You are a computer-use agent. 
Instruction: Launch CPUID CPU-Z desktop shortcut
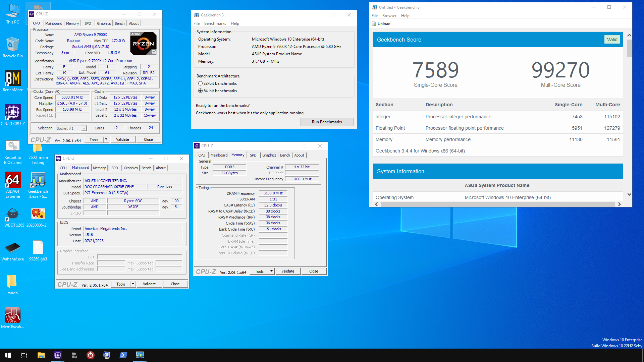(x=12, y=115)
